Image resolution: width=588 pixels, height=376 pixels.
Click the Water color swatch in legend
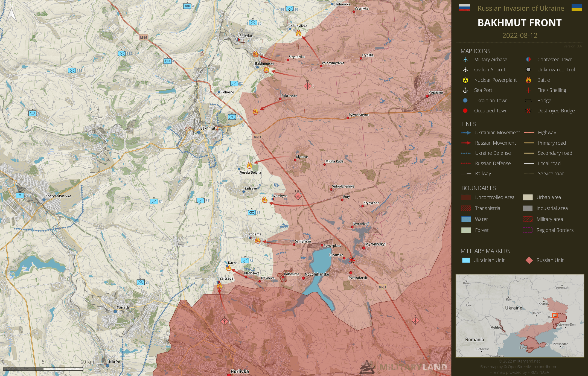click(466, 219)
